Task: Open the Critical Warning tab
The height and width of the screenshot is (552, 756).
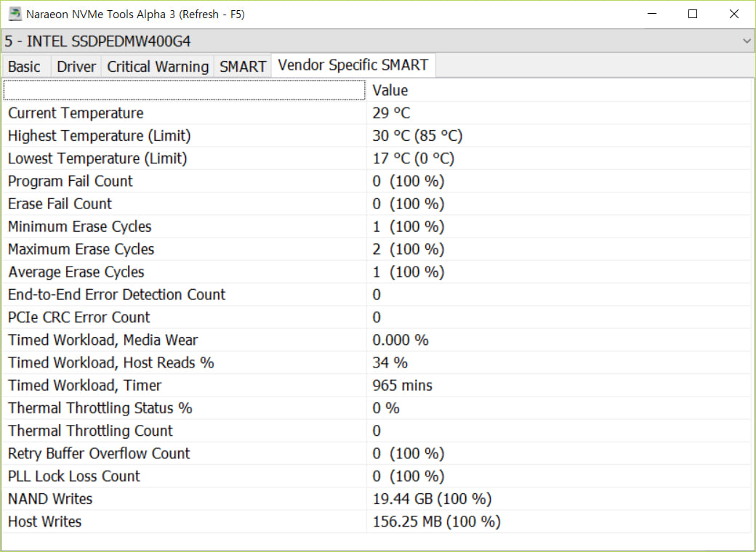Action: click(x=158, y=67)
